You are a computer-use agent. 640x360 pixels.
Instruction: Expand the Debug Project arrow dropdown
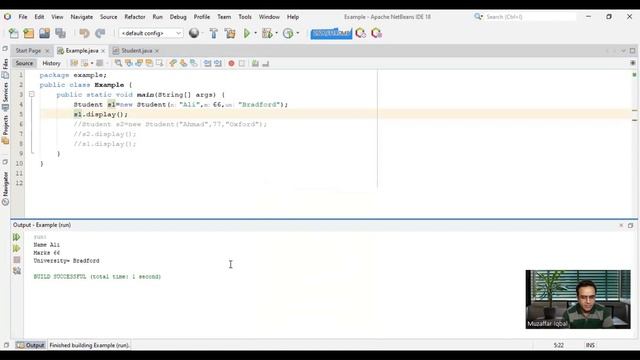tap(277, 33)
